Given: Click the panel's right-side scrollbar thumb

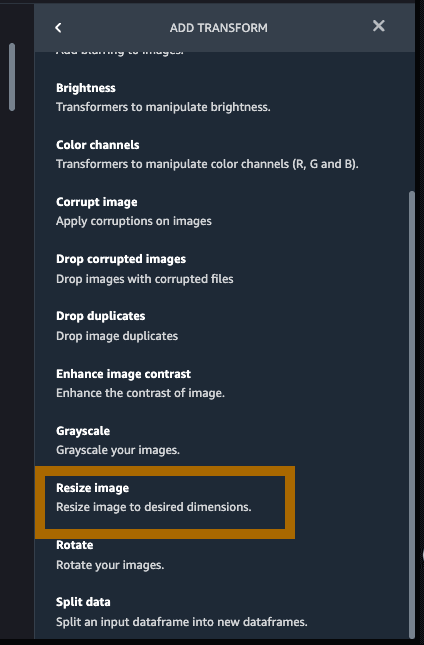Looking at the screenshot, I should click(x=412, y=415).
